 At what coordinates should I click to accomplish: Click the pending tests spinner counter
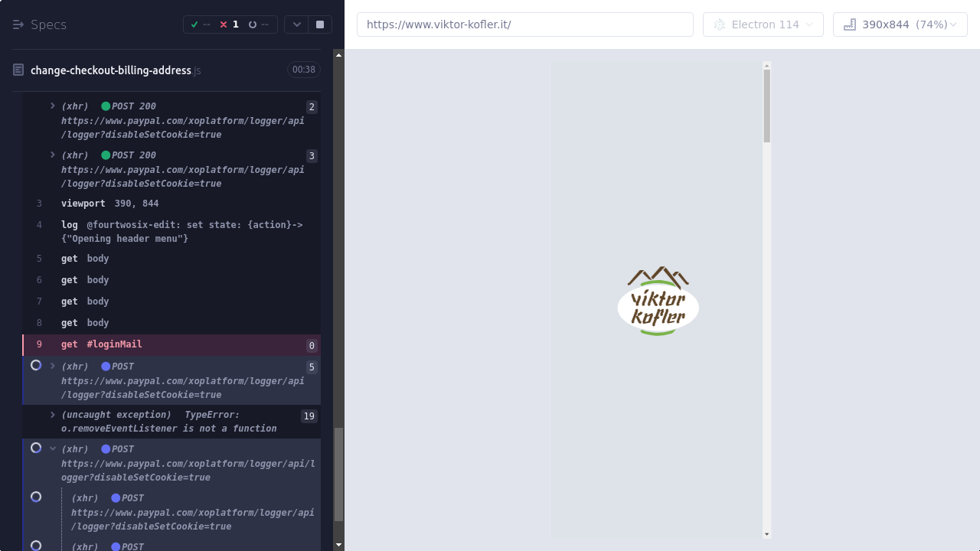pos(258,24)
